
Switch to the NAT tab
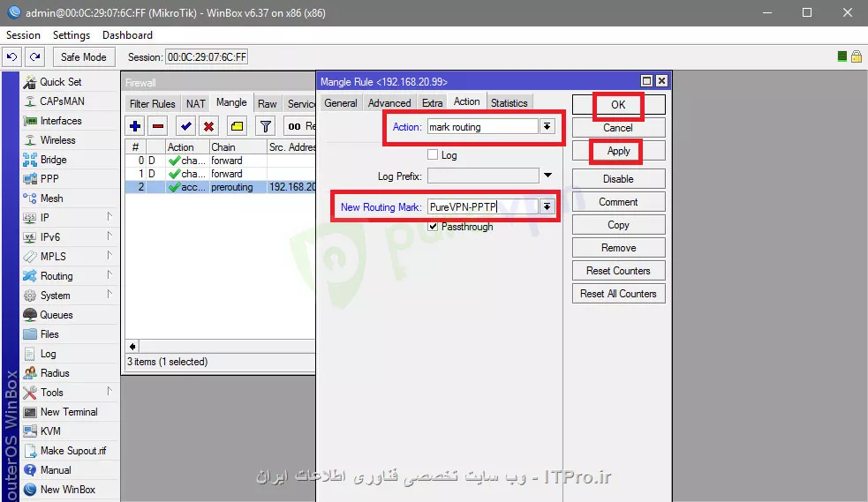click(x=195, y=103)
